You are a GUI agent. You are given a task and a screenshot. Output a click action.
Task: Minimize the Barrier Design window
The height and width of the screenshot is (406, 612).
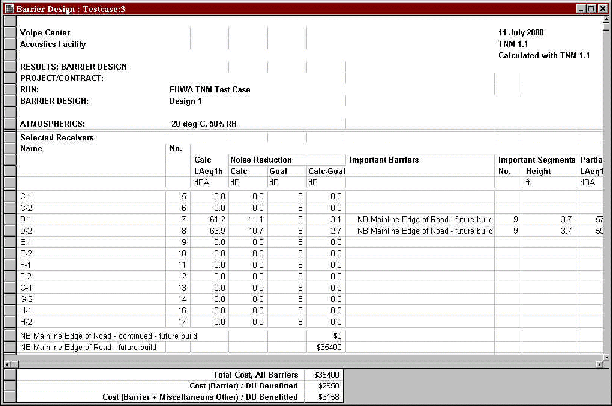pos(582,9)
